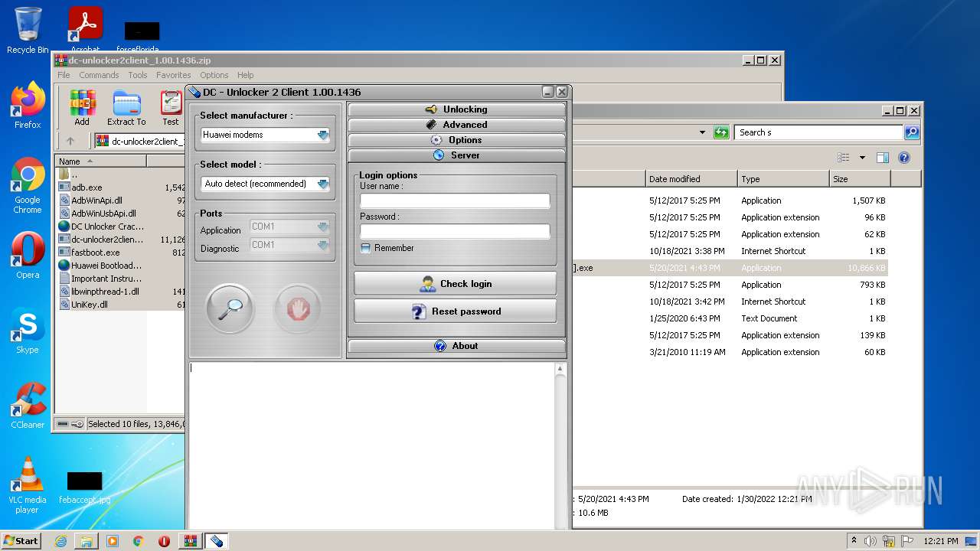This screenshot has height=551, width=980.
Task: Show hidden tray icons arrow
Action: click(854, 541)
